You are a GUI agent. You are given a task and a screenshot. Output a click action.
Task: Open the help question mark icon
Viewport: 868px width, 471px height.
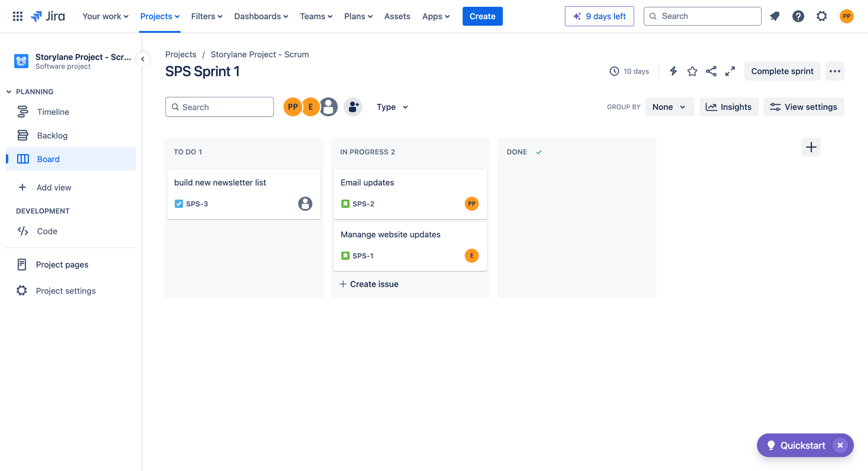[x=798, y=16]
